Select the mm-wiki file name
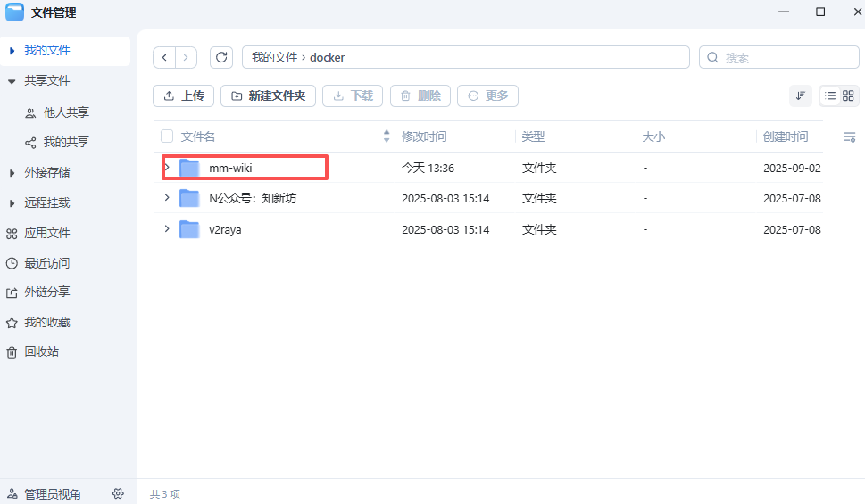This screenshot has width=865, height=504. click(x=230, y=169)
